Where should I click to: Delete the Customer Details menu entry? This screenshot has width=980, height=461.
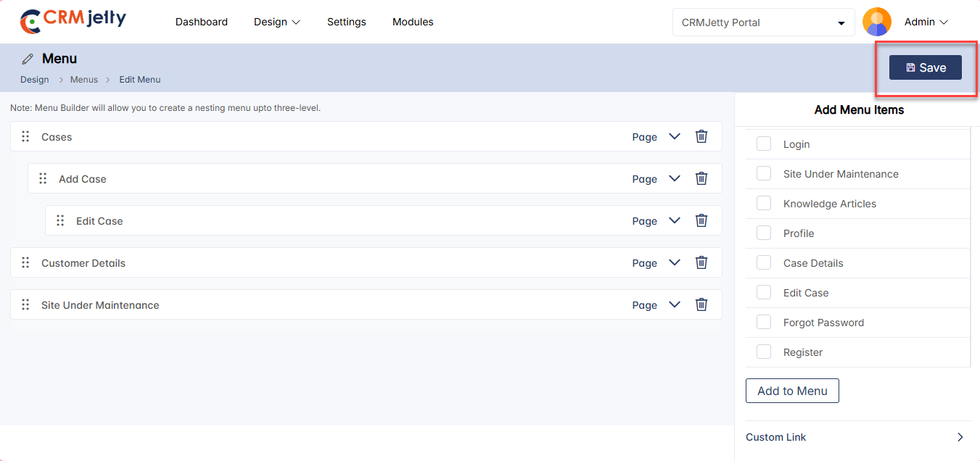pyautogui.click(x=701, y=262)
